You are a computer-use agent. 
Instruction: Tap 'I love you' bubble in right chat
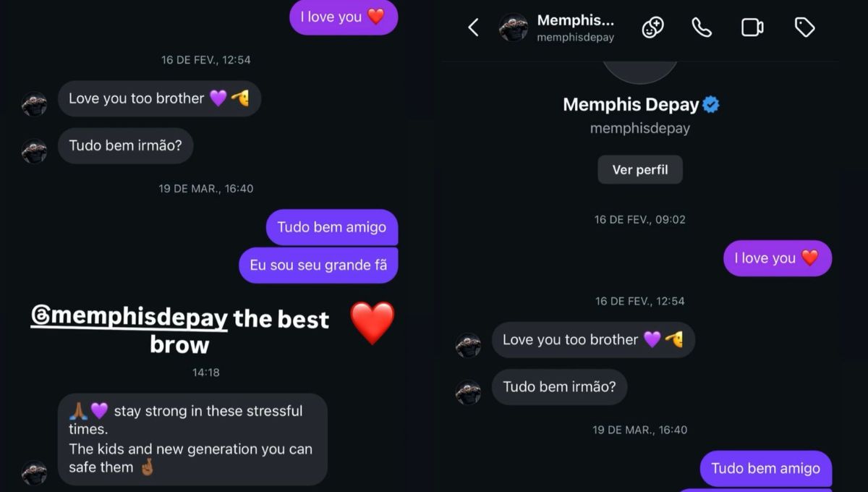click(778, 258)
